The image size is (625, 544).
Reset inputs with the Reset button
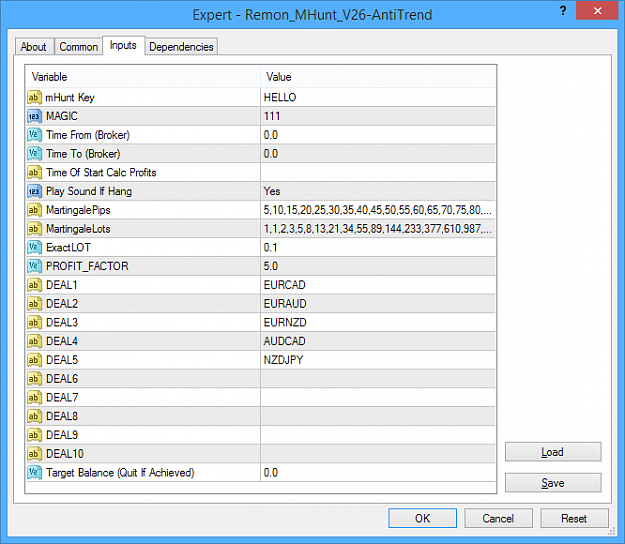point(574,518)
